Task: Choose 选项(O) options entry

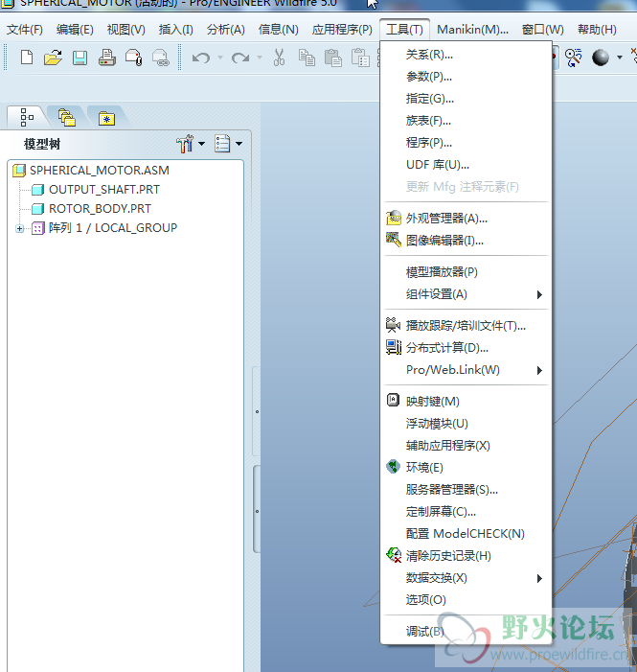Action: [x=466, y=600]
